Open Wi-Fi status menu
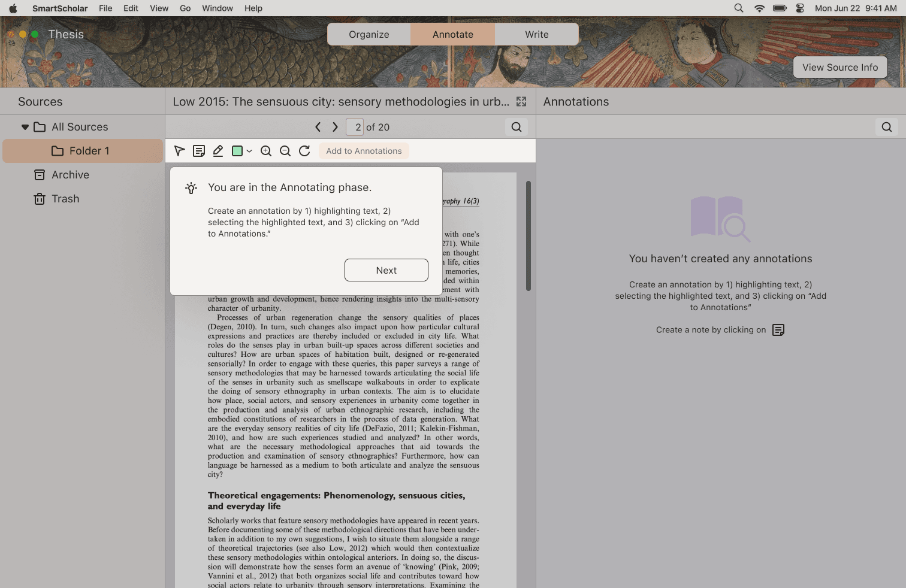The height and width of the screenshot is (588, 906). 759,8
